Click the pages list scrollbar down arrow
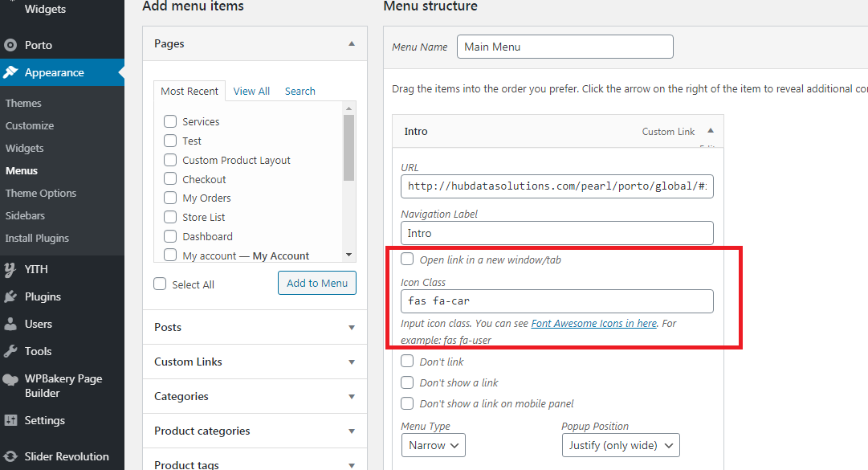The height and width of the screenshot is (470, 868). tap(348, 255)
